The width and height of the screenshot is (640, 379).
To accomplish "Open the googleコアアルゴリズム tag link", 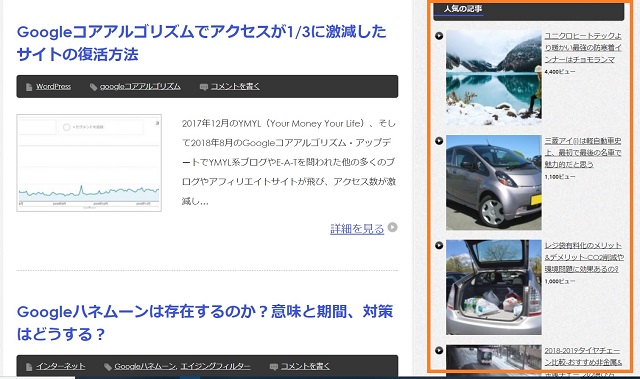I will [x=140, y=86].
